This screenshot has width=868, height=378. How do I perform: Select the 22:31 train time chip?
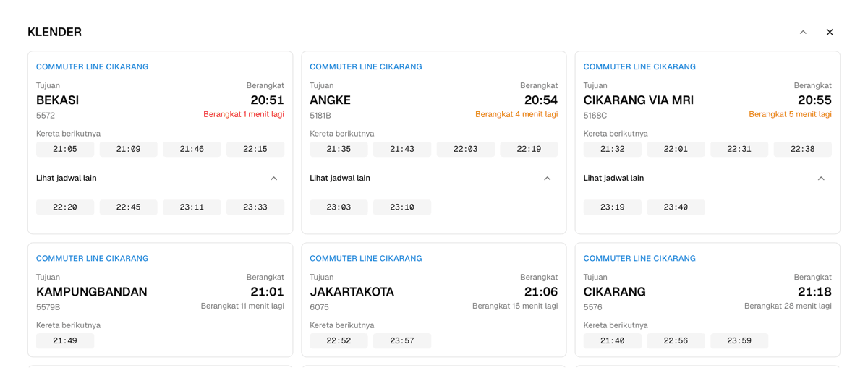point(739,150)
